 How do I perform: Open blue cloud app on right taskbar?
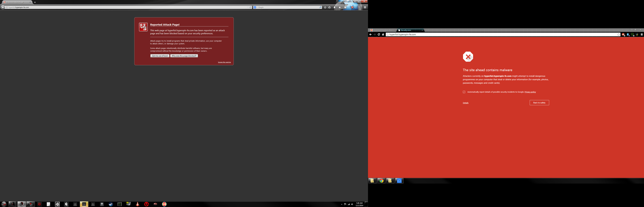point(399,181)
